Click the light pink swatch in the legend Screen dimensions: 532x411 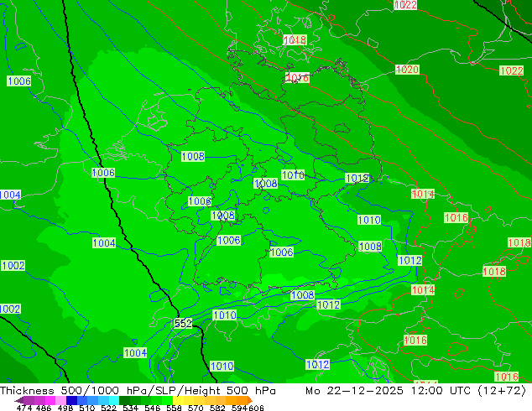[x=60, y=400]
